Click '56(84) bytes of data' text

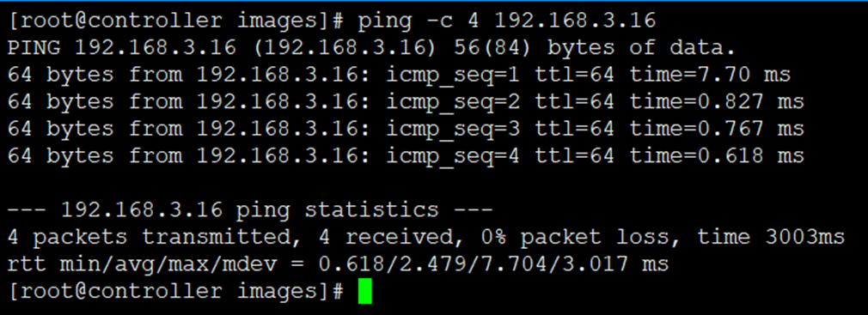click(x=595, y=48)
